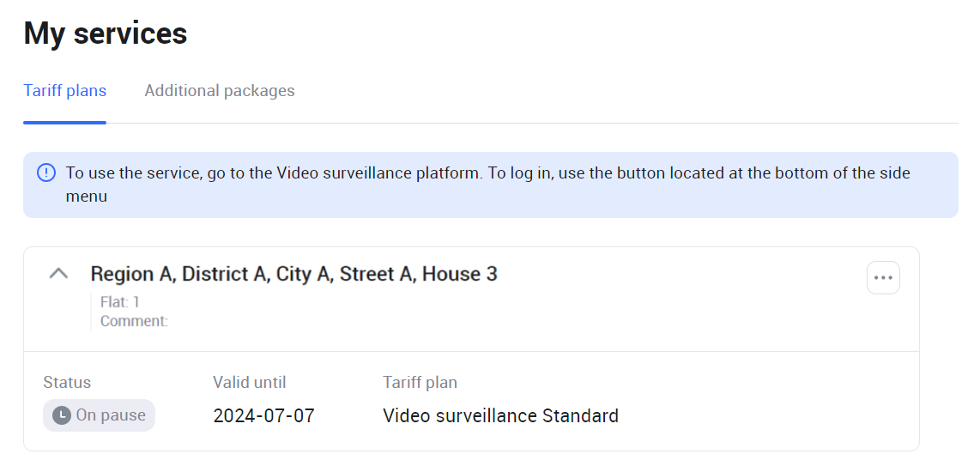The width and height of the screenshot is (980, 460).
Task: Click the Comment field label
Action: click(x=134, y=321)
